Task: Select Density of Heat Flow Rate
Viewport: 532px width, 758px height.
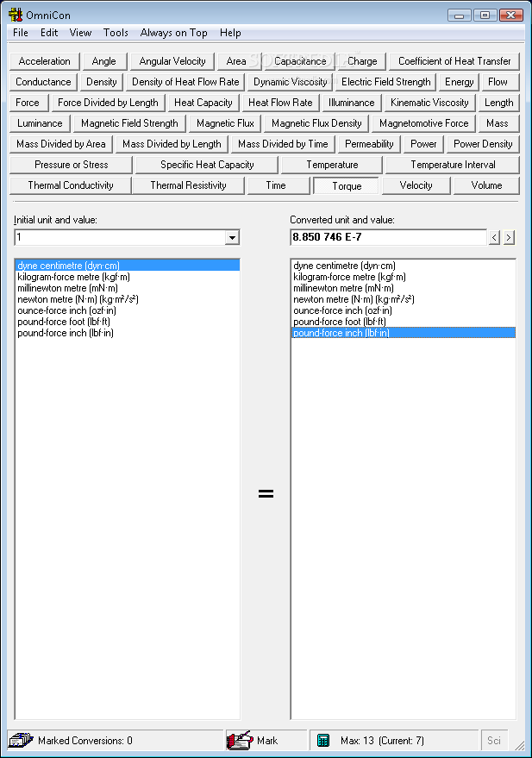Action: tap(185, 82)
